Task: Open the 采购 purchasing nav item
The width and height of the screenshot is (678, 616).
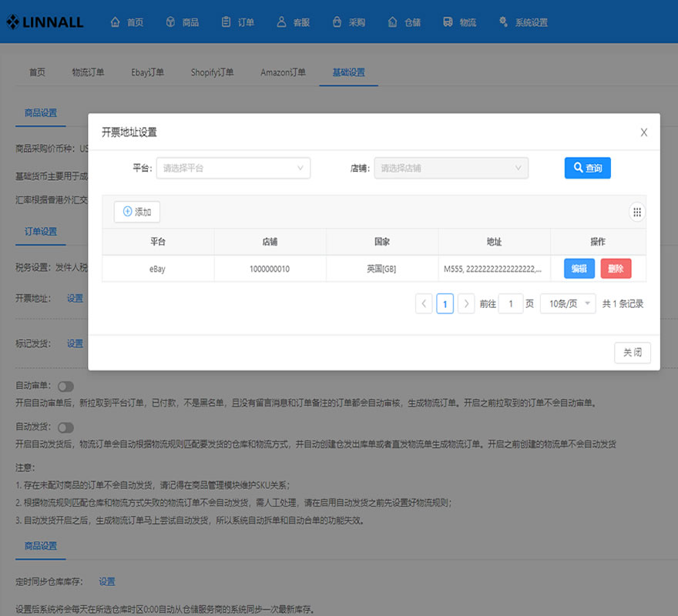Action: click(x=348, y=22)
